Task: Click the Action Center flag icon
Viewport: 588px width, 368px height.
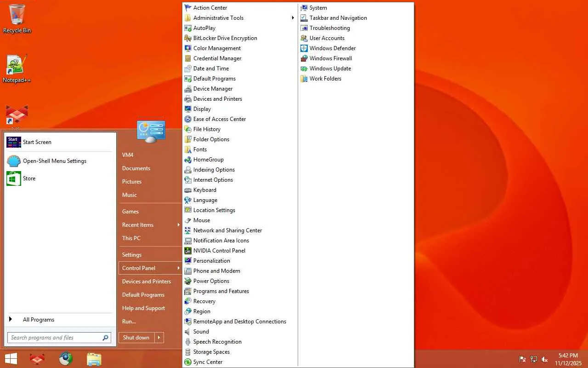Action: pyautogui.click(x=187, y=8)
